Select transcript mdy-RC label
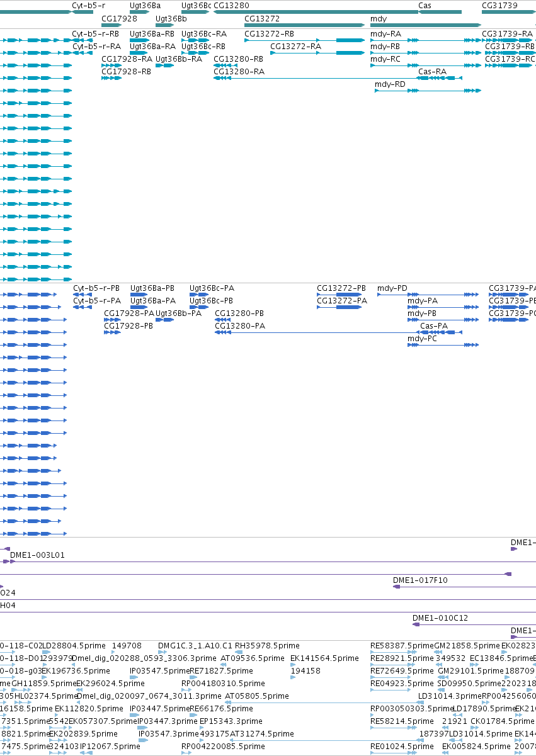This screenshot has width=536, height=756. [x=385, y=59]
